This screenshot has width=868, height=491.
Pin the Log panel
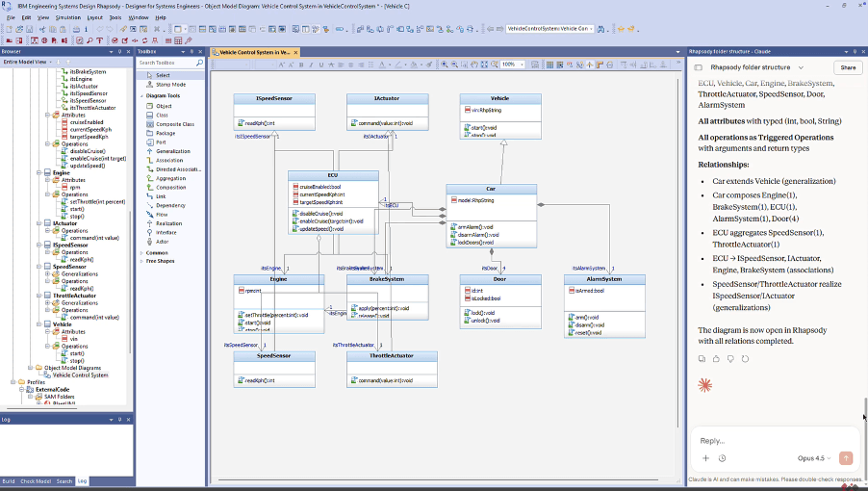pyautogui.click(x=119, y=420)
